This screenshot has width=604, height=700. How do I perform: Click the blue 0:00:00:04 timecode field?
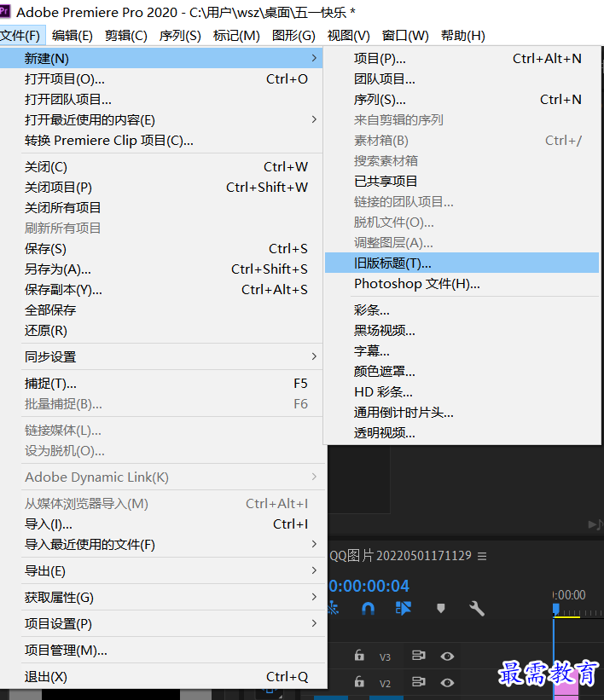coord(369,586)
